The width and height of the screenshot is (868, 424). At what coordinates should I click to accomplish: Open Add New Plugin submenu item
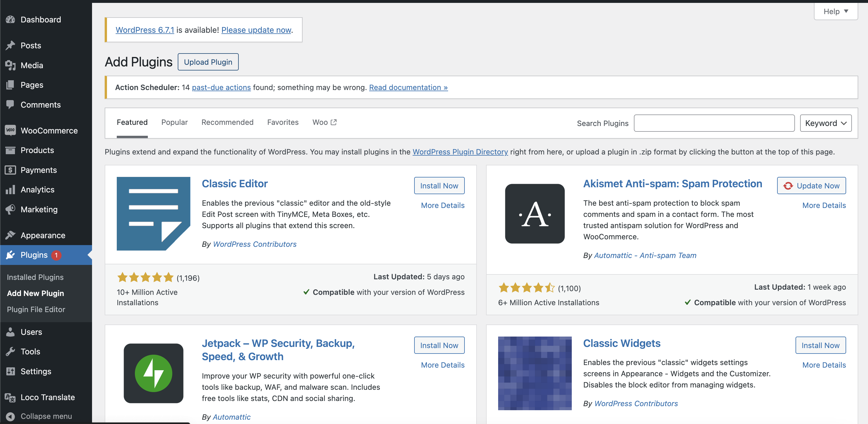click(35, 293)
